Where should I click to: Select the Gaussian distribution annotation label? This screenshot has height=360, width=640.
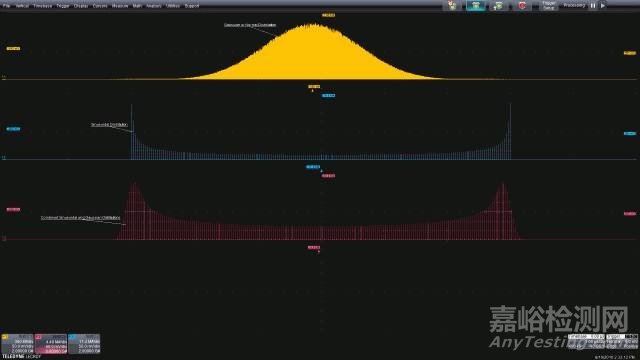(x=250, y=25)
